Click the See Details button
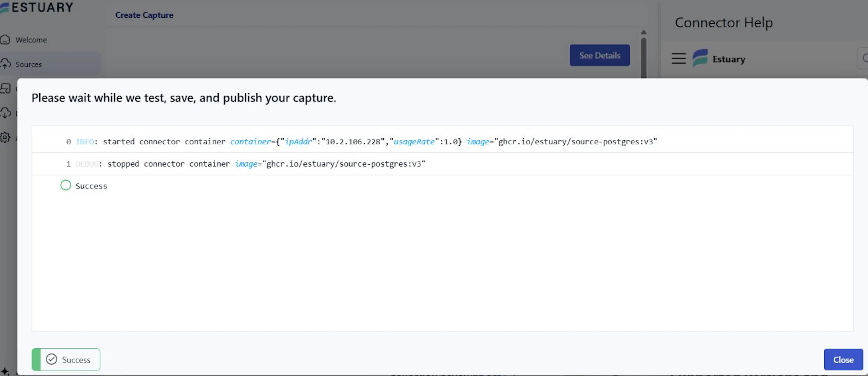Screen dimensions: 868x376 click(x=599, y=55)
